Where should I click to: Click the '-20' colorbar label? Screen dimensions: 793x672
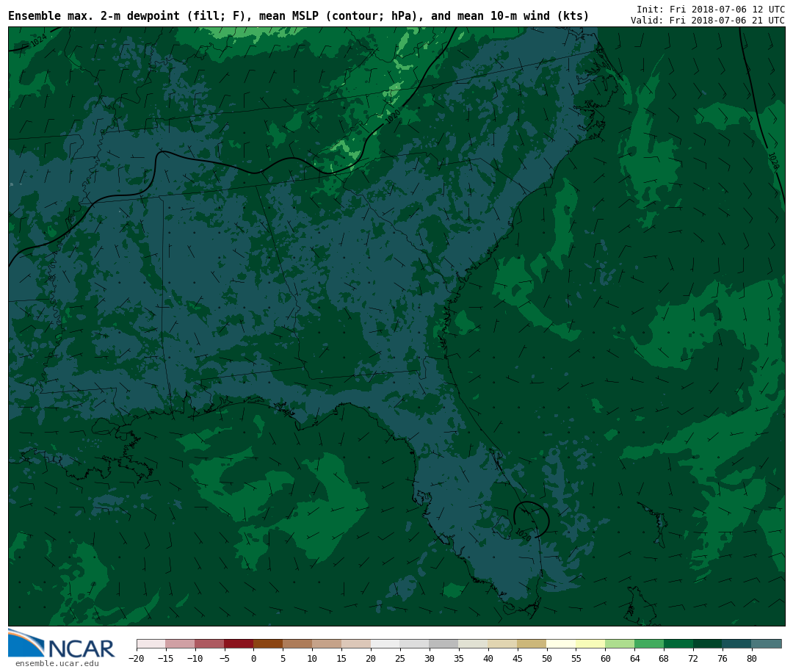click(137, 658)
